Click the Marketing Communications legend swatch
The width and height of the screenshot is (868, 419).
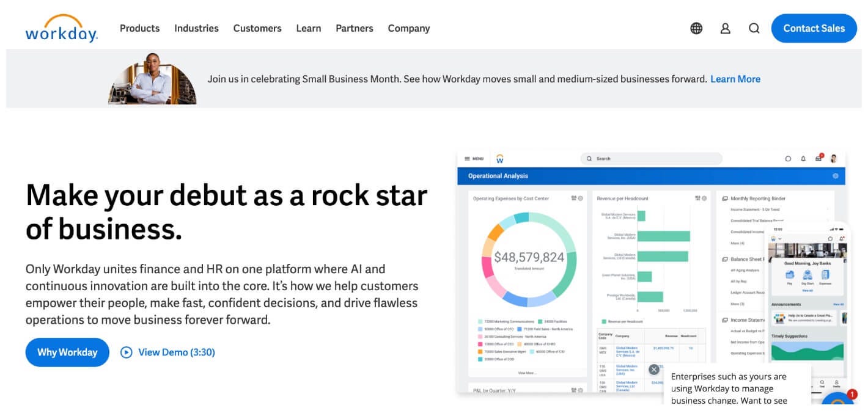tap(479, 321)
